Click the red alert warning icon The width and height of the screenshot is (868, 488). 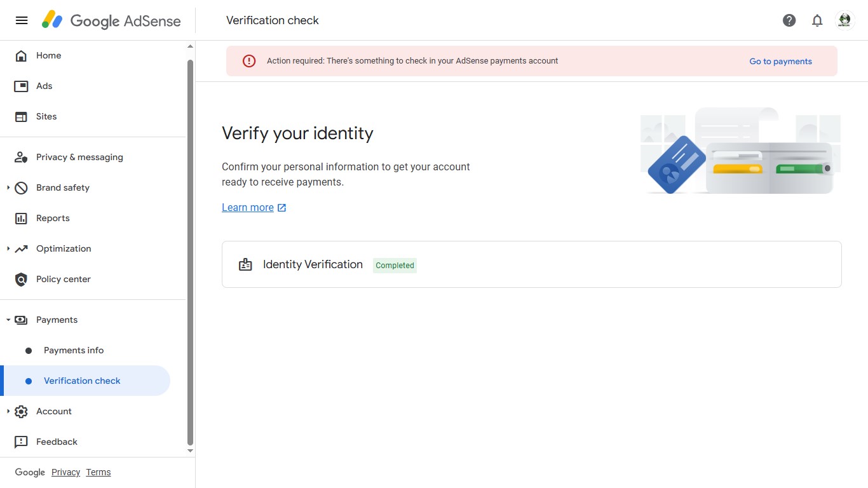coord(249,61)
